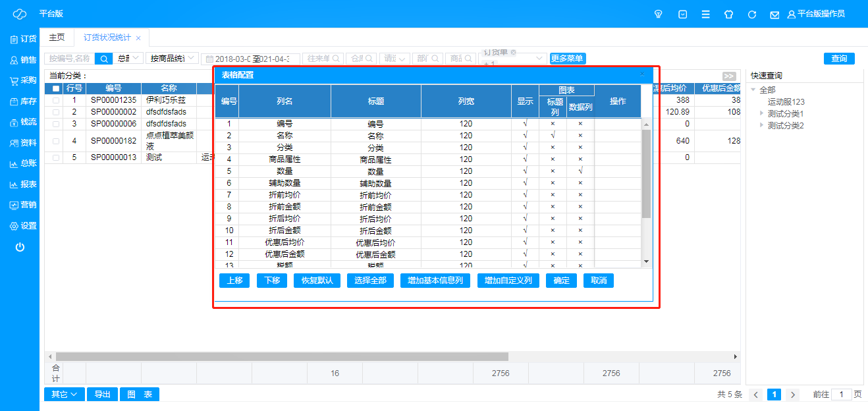Open the 按商品统计 dropdown
Viewport: 868px width, 411px height.
coord(172,59)
